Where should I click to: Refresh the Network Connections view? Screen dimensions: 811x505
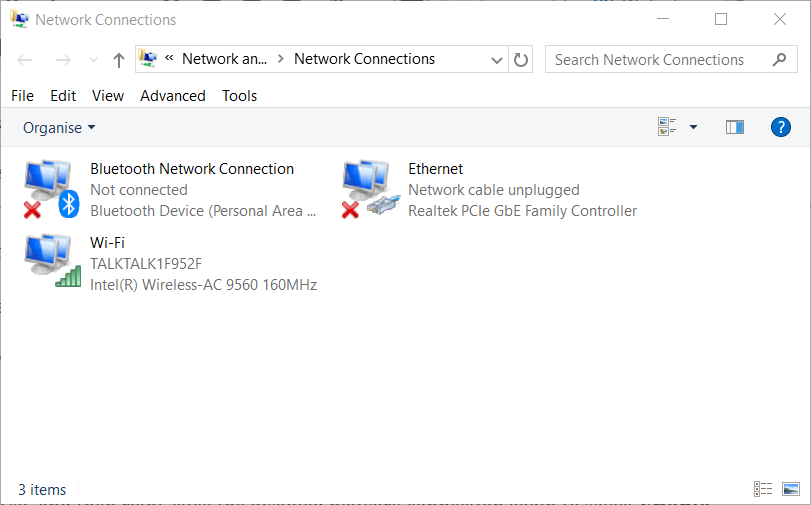click(521, 60)
